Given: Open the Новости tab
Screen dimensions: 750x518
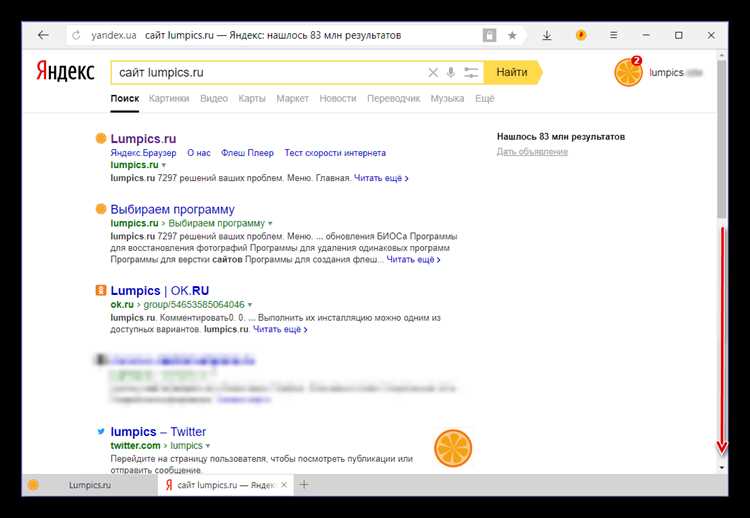Looking at the screenshot, I should (338, 99).
